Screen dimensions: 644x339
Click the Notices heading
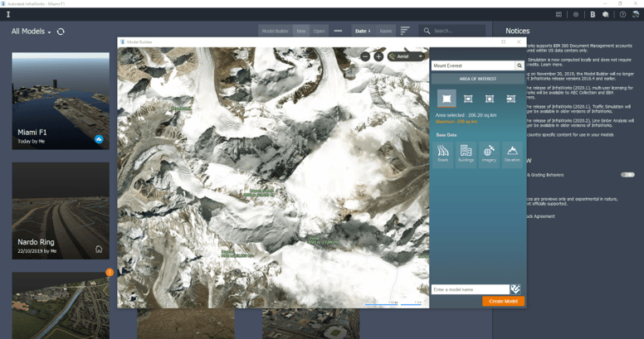click(518, 31)
